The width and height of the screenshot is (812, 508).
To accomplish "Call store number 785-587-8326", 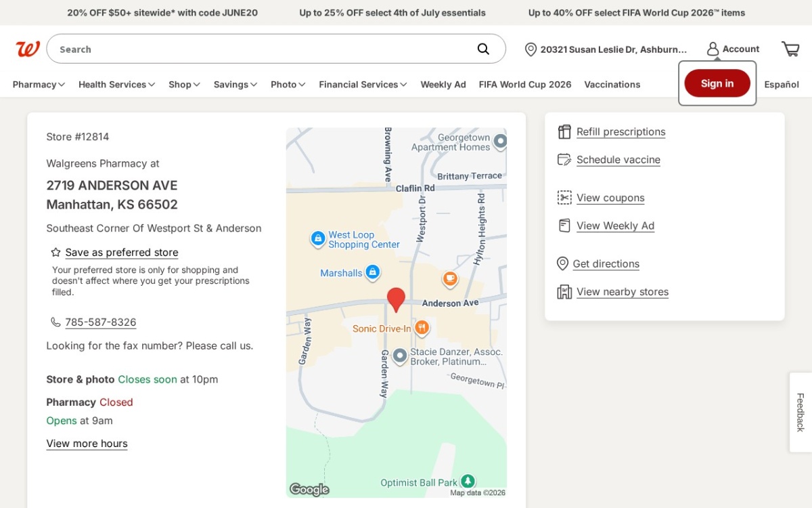I will [x=101, y=322].
